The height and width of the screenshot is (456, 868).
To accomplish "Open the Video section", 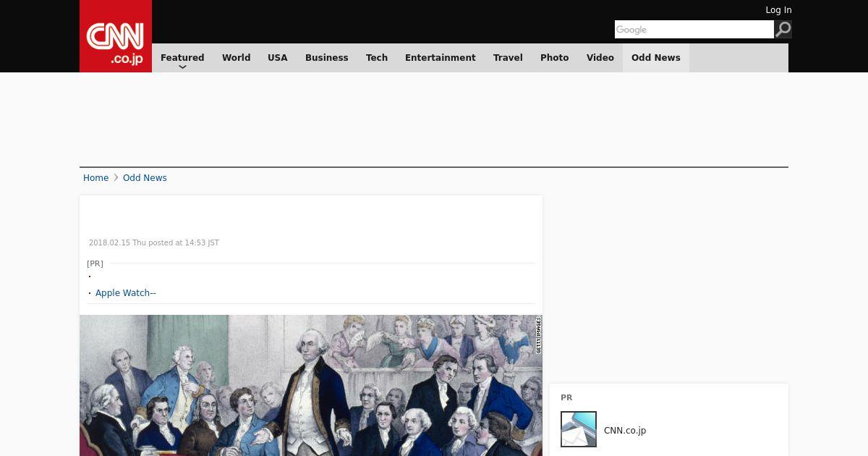I will [x=600, y=58].
